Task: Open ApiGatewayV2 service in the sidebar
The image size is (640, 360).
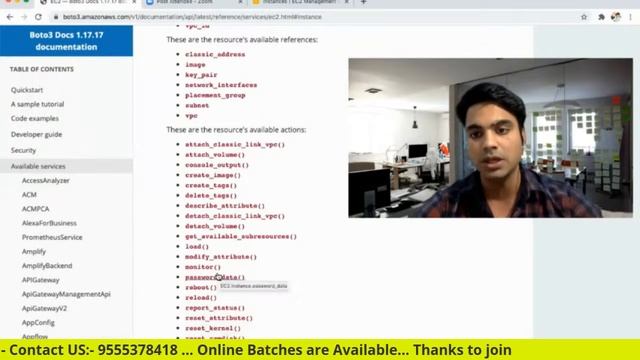Action: (x=44, y=308)
